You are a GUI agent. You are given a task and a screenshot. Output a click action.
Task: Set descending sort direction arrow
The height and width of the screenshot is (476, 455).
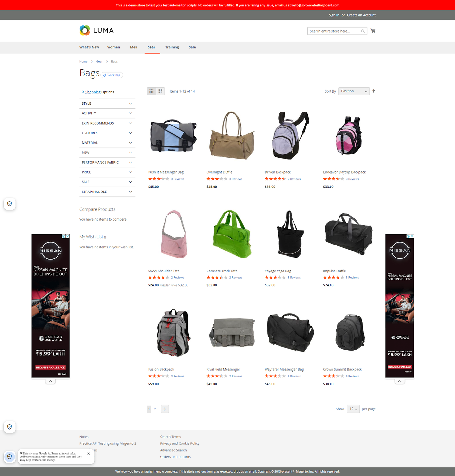pyautogui.click(x=374, y=91)
